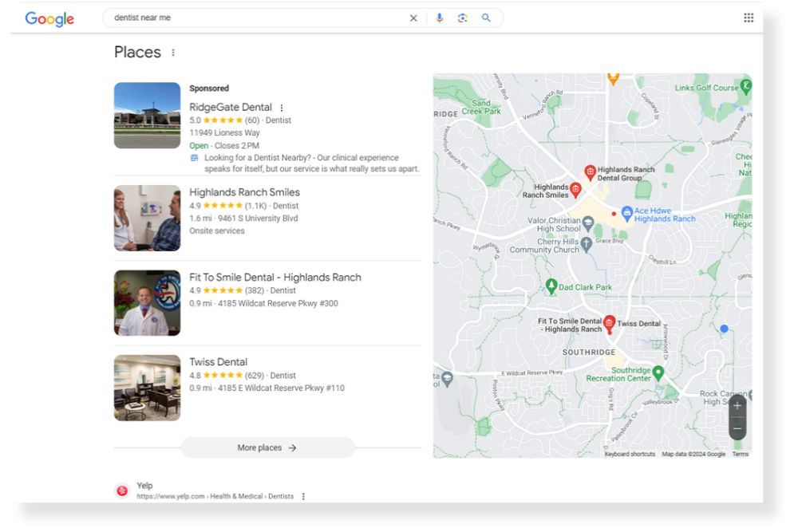Open Google Lens image search icon
Screen dimensions: 798x532
point(462,18)
